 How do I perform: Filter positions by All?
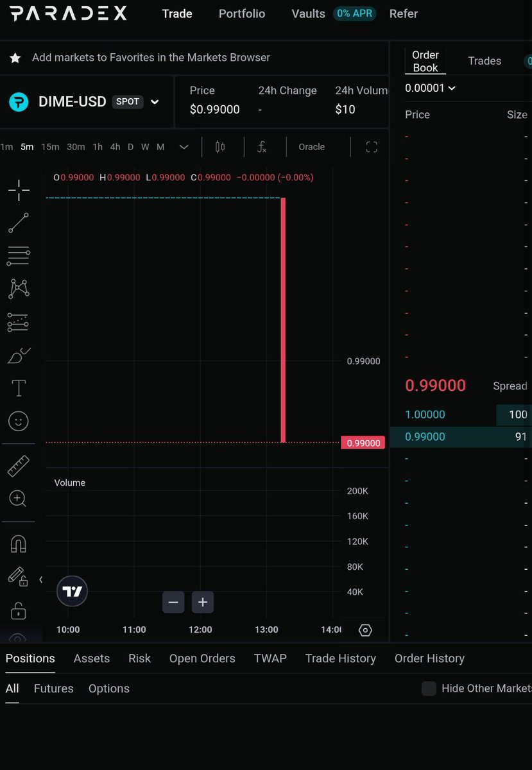coord(12,689)
